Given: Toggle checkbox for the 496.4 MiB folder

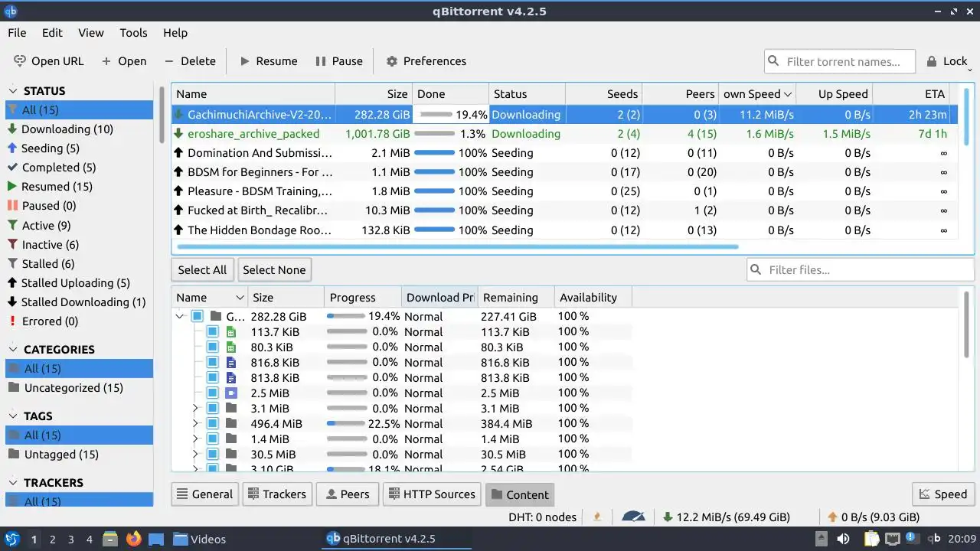Looking at the screenshot, I should click(213, 424).
